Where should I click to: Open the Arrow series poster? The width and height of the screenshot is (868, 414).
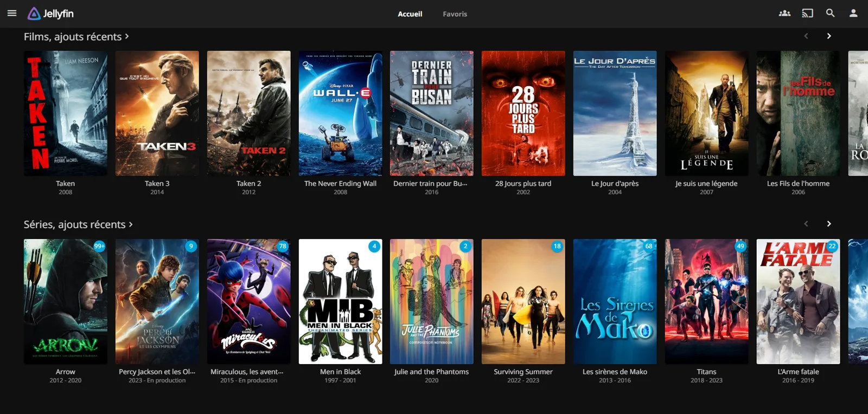pyautogui.click(x=66, y=301)
